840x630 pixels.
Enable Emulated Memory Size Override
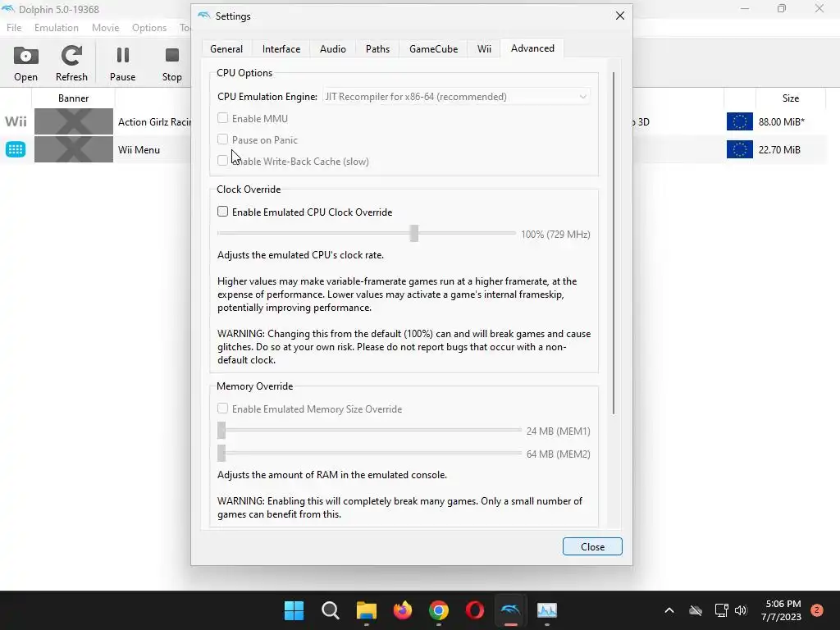(223, 409)
